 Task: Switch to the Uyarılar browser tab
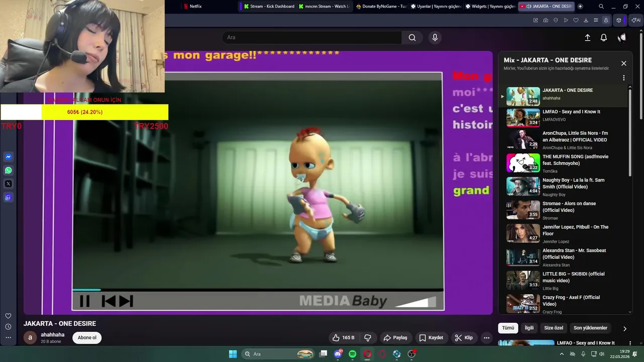point(436,7)
